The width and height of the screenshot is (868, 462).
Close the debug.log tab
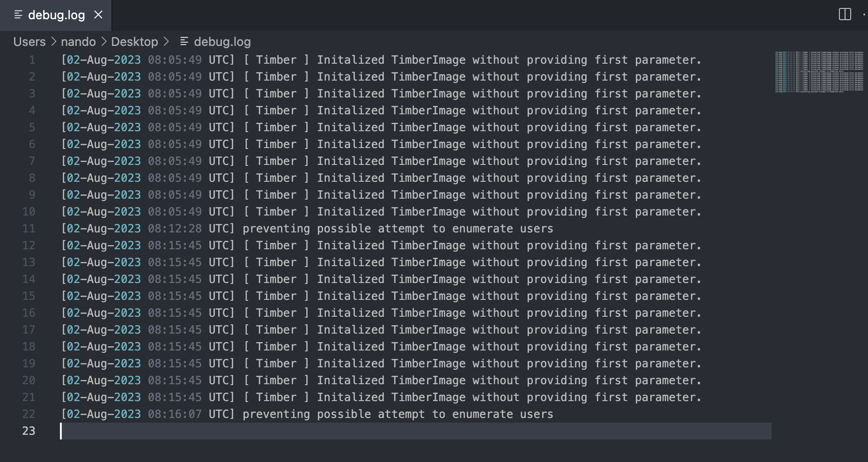click(x=98, y=15)
